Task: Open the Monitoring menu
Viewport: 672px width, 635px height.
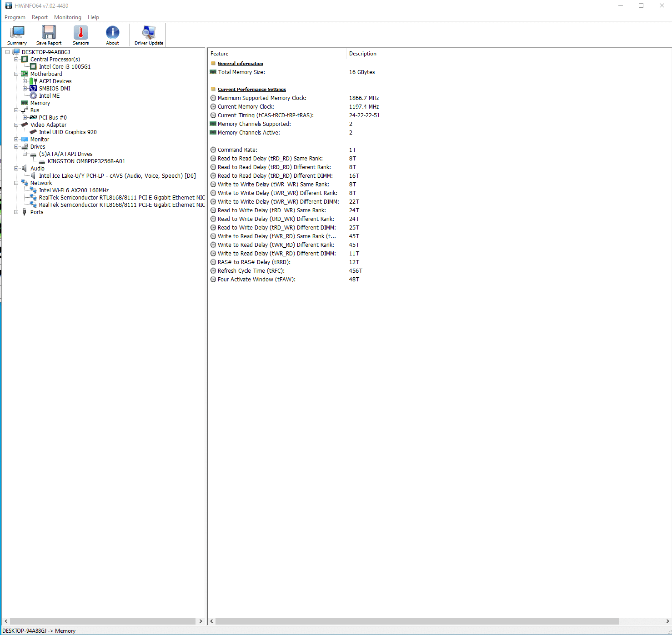Action: point(67,17)
